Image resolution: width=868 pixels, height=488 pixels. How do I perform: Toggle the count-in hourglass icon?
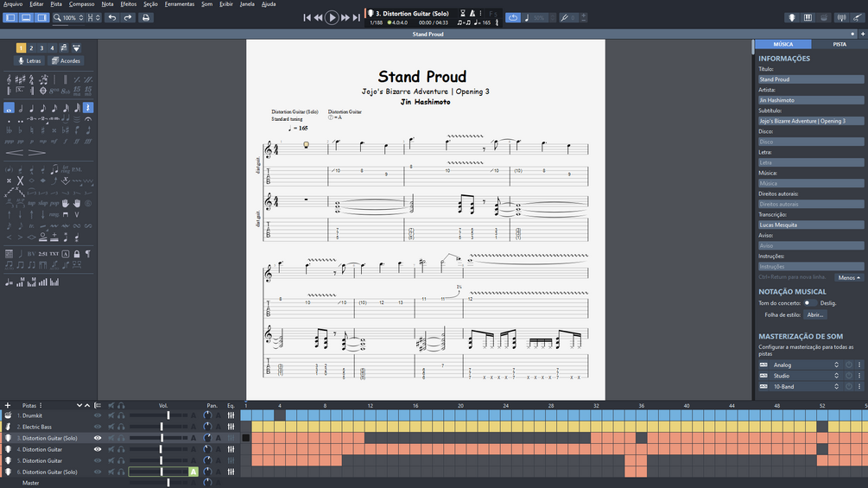[463, 13]
